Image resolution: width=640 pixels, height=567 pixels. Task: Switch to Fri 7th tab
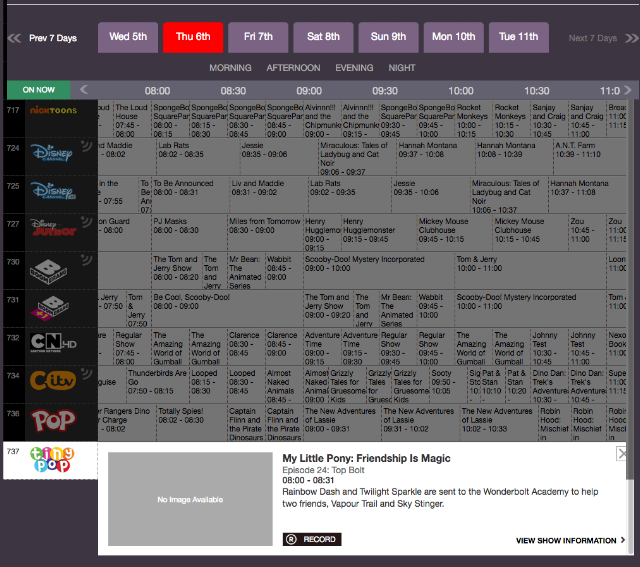(x=258, y=37)
